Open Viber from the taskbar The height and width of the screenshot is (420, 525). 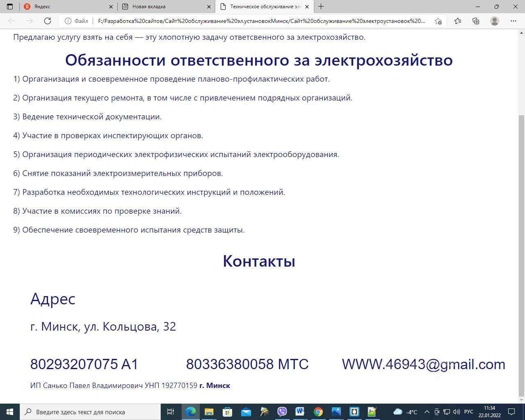[x=282, y=412]
